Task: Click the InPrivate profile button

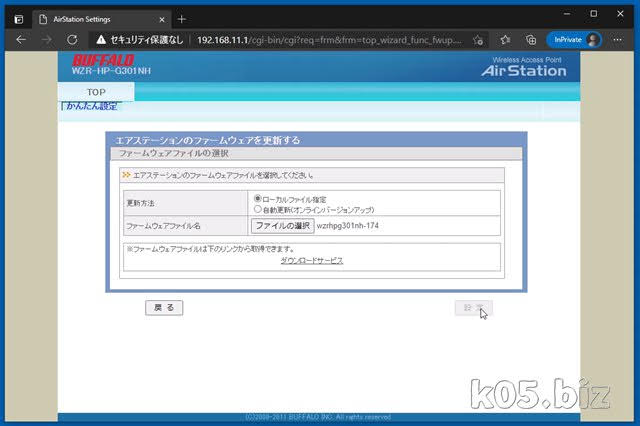Action: 574,40
